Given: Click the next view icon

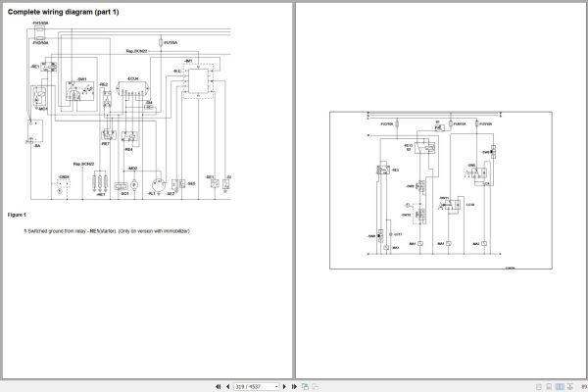Looking at the screenshot, I should click(316, 386).
